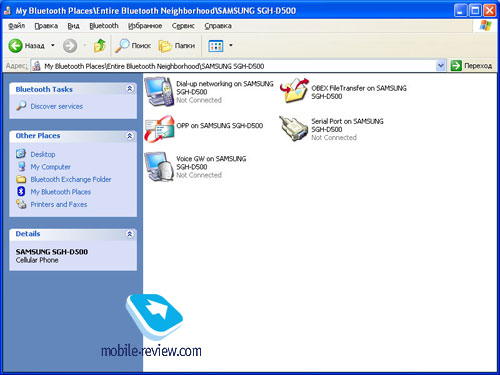The height and width of the screenshot is (375, 500).
Task: Open the Вид menu
Action: [x=73, y=26]
